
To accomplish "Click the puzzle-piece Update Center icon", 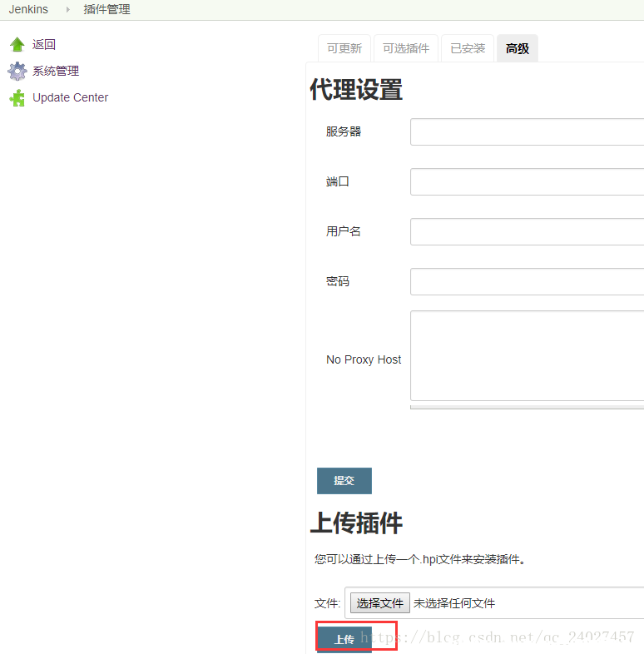I will click(x=17, y=97).
